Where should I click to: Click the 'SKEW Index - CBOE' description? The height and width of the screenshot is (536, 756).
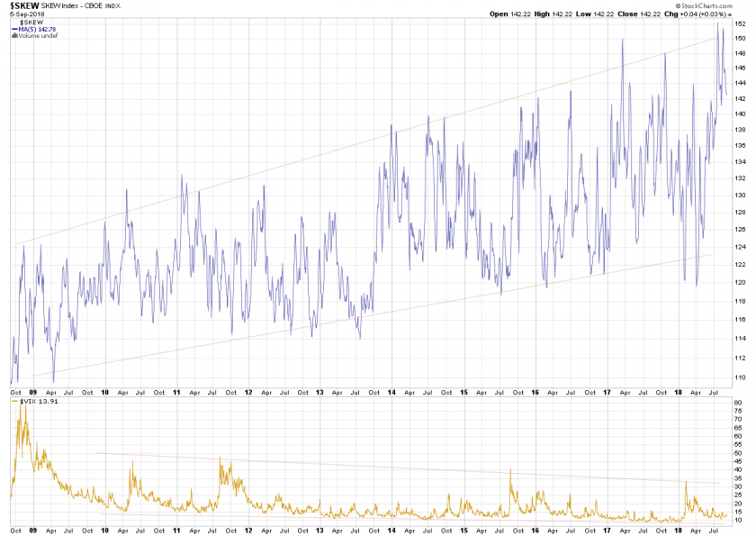pyautogui.click(x=72, y=5)
